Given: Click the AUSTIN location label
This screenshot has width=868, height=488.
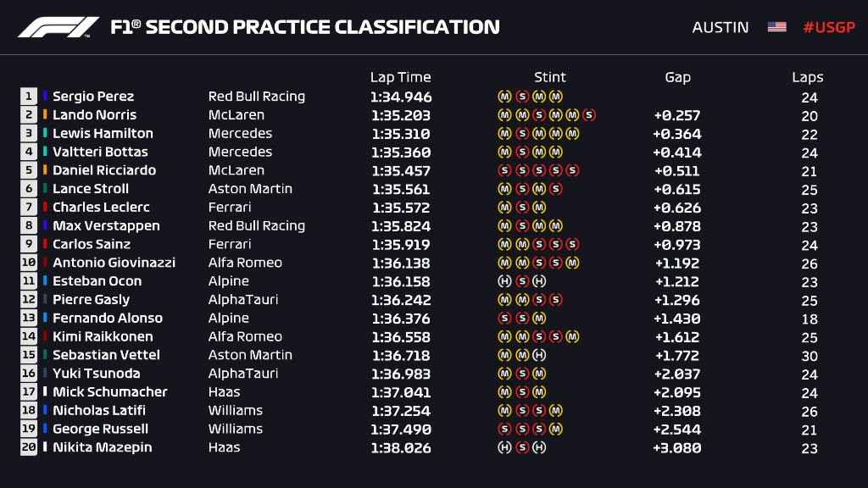Looking at the screenshot, I should click(x=721, y=27).
